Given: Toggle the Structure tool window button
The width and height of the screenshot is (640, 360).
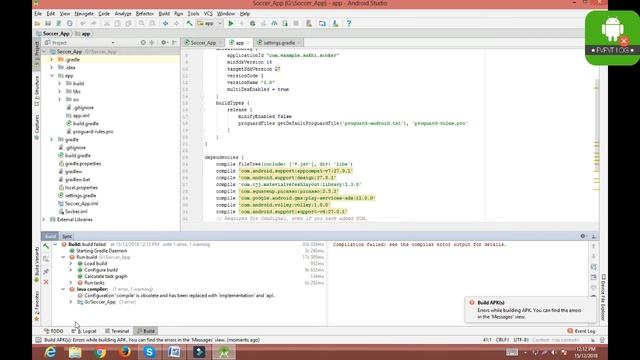Looking at the screenshot, I should [x=37, y=91].
